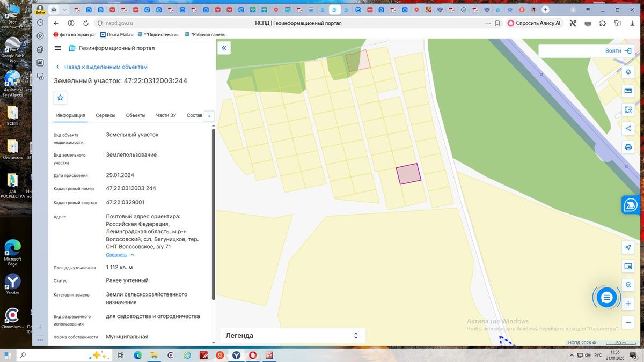Open Opera browser from the taskbar
The height and width of the screenshot is (362, 644).
[x=253, y=355]
